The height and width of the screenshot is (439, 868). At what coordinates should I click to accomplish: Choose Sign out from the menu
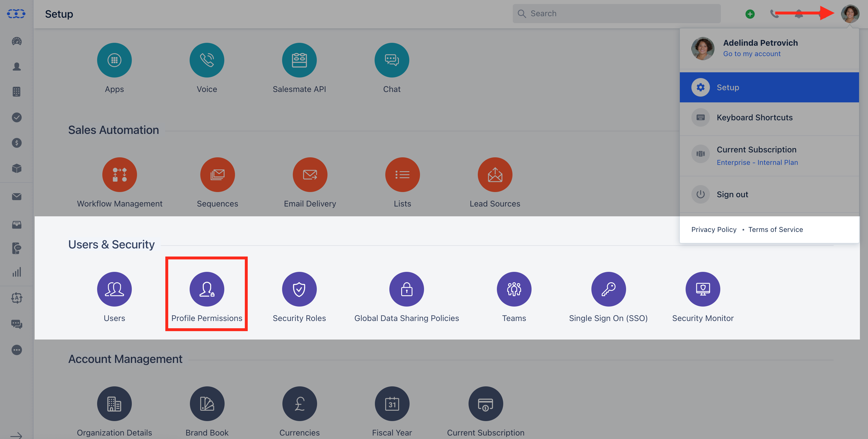click(769, 194)
